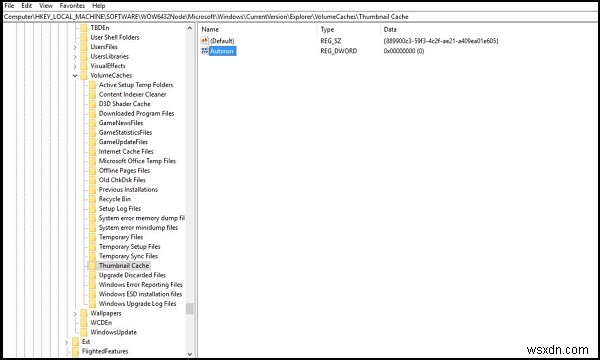Expand the UsersLibraries key

pos(75,57)
